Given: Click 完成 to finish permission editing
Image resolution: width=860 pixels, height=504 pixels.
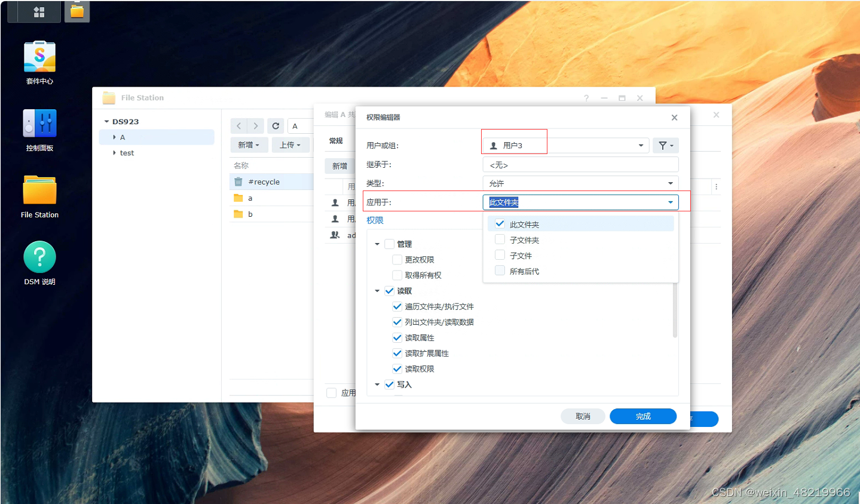Looking at the screenshot, I should 643,416.
